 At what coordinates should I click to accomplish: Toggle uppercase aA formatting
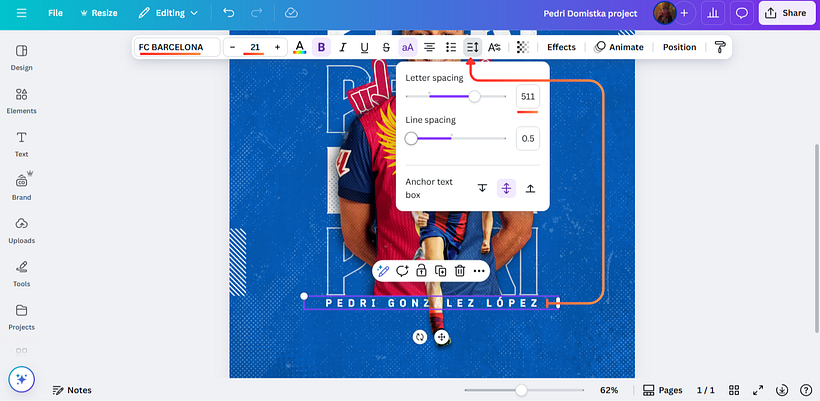pos(407,47)
